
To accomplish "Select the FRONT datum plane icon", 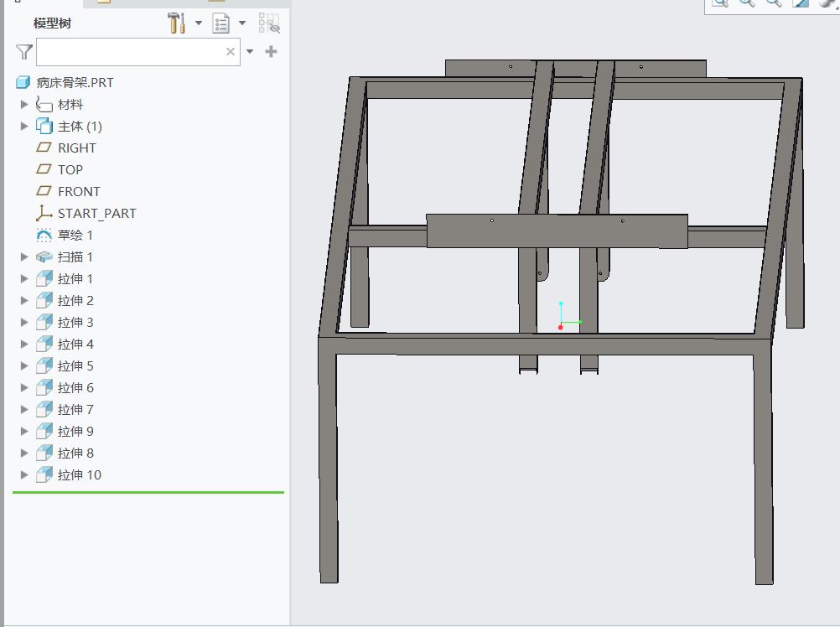I will tap(44, 191).
